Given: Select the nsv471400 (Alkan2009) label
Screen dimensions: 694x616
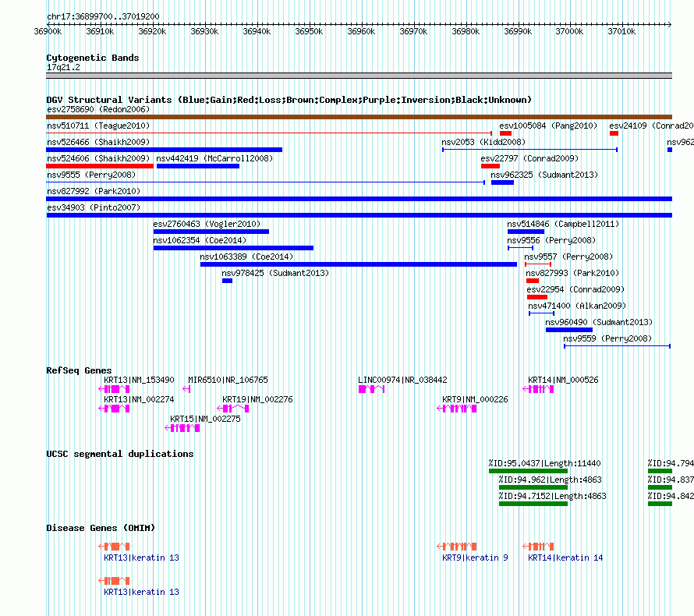Looking at the screenshot, I should click(x=577, y=306).
